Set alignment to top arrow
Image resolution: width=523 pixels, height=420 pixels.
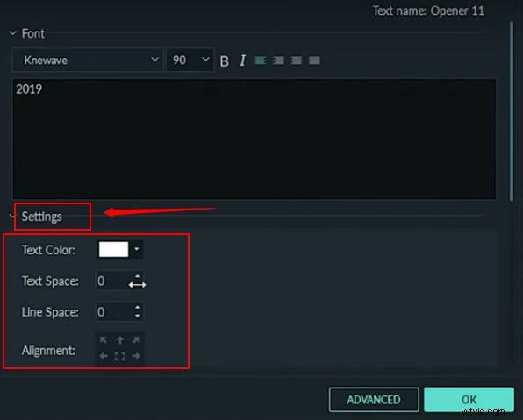point(120,340)
